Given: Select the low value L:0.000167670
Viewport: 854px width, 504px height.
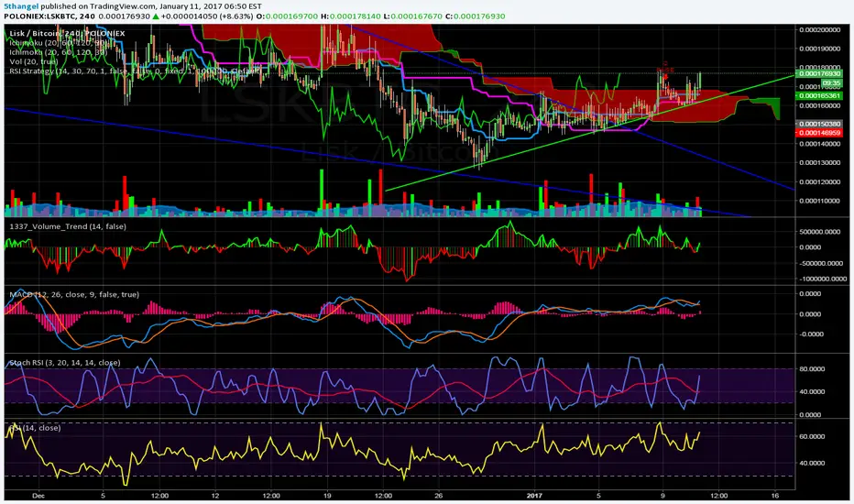Looking at the screenshot, I should point(413,16).
